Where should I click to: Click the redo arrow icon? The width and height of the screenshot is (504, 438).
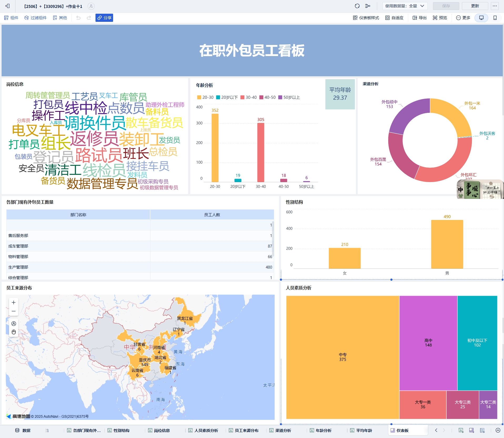[x=89, y=18]
